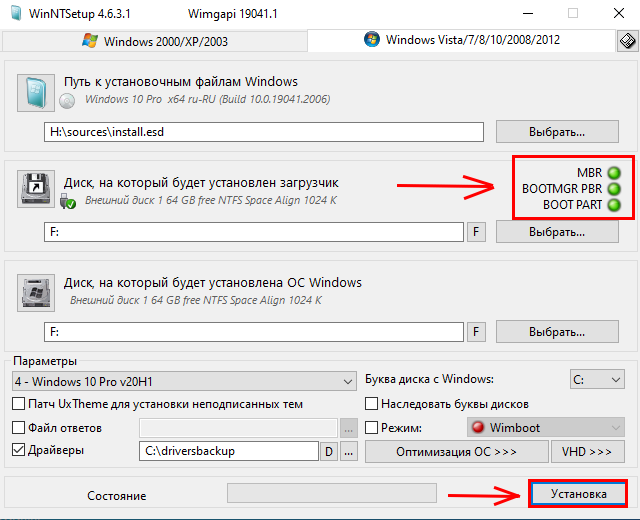Screen dimensions: 640x520
Task: Click the boot drive floppy disk icon
Action: tap(36, 189)
